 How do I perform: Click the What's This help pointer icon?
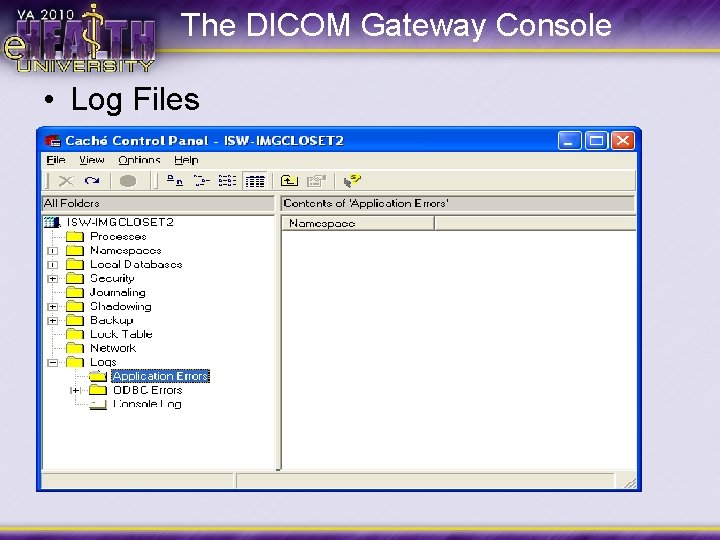click(352, 180)
